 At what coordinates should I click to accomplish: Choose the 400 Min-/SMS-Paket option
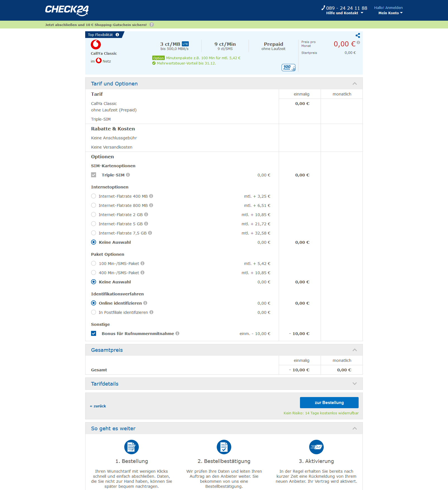pyautogui.click(x=94, y=273)
